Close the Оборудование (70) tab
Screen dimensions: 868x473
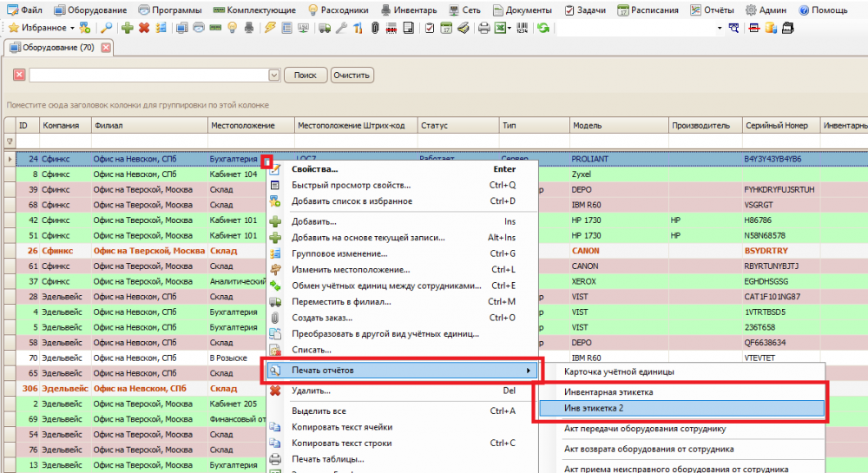coord(106,48)
